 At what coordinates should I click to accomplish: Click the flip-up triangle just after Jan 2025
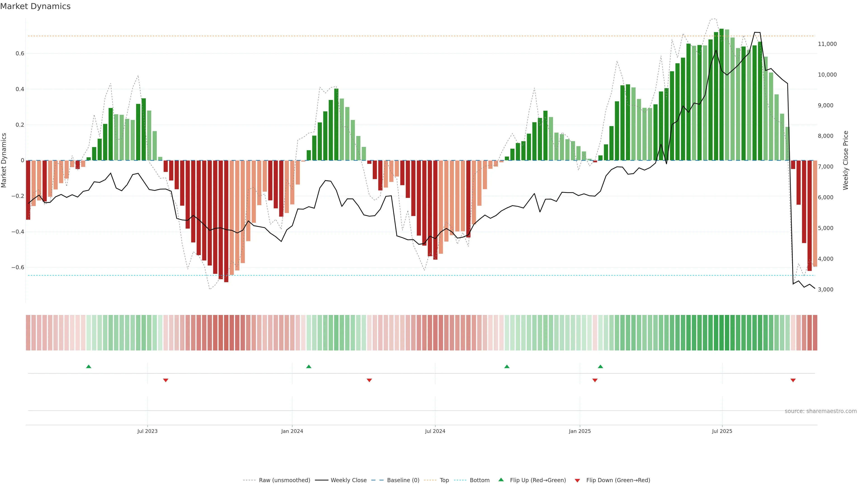600,366
